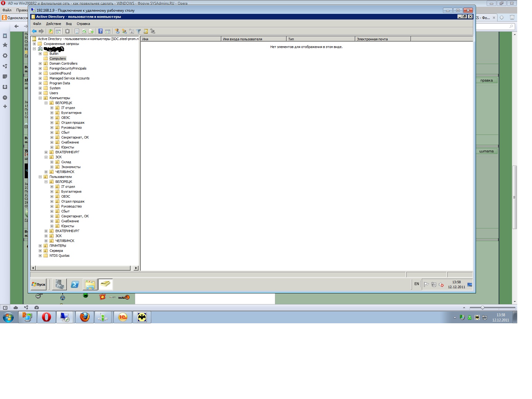Open The Bat mail client on the taskbar
Viewport: 532px width, 399px height.
[x=142, y=317]
